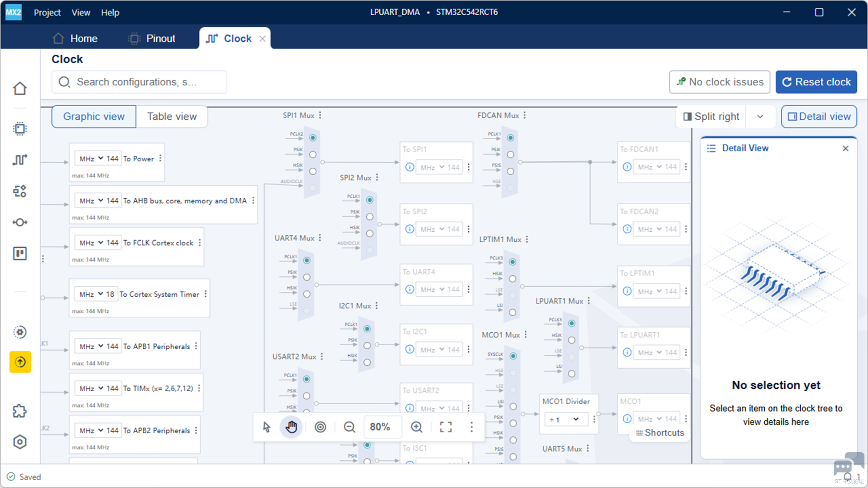Open the Project menu
Screen dimensions: 868x488
pyautogui.click(x=47, y=12)
